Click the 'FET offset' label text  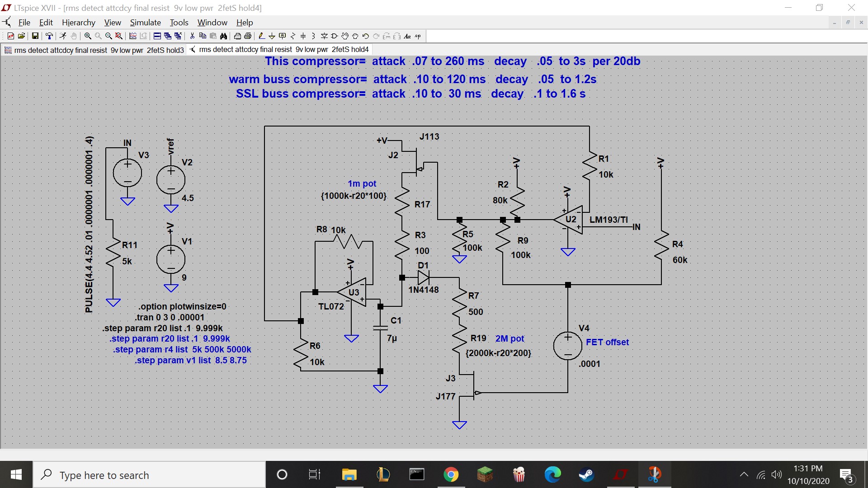click(x=607, y=342)
